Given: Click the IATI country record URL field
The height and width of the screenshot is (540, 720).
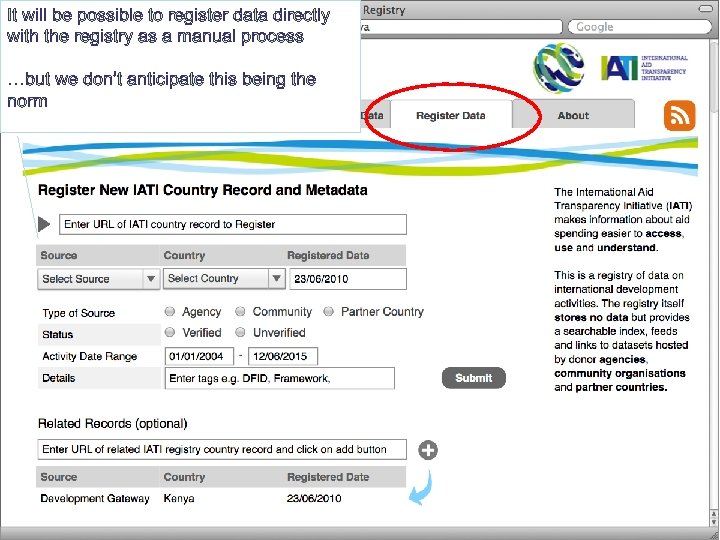Looking at the screenshot, I should tap(233, 225).
